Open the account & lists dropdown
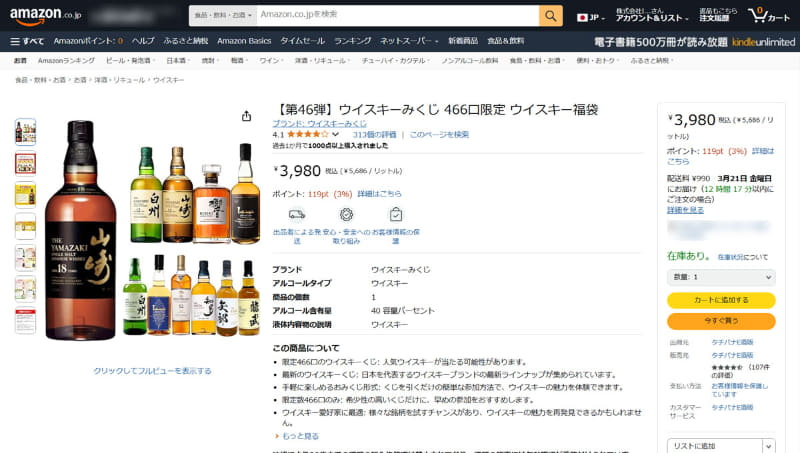The image size is (800, 453). [652, 15]
